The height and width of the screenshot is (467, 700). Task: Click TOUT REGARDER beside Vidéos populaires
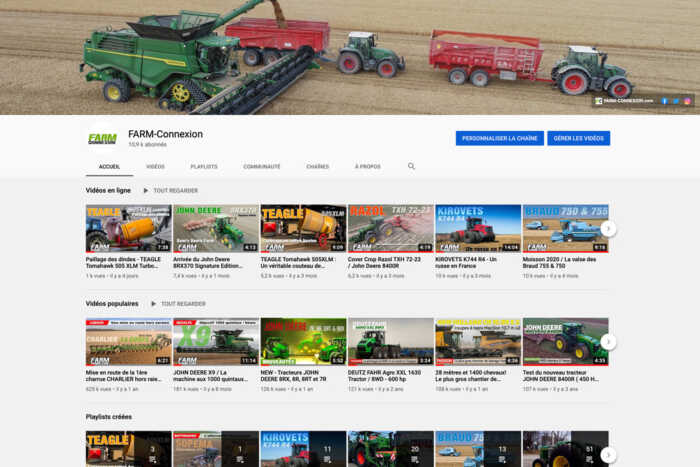(x=183, y=304)
